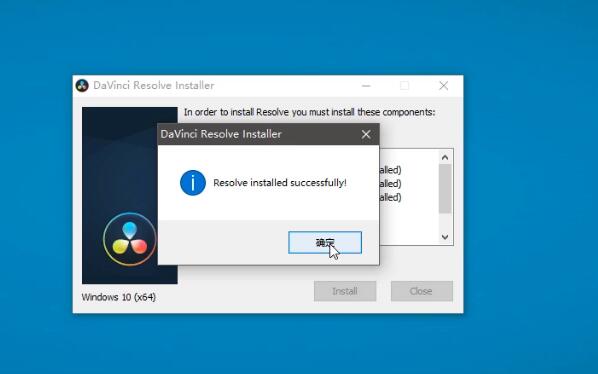Image resolution: width=598 pixels, height=374 pixels.
Task: Click the blue information icon in dialog
Action: point(193,183)
